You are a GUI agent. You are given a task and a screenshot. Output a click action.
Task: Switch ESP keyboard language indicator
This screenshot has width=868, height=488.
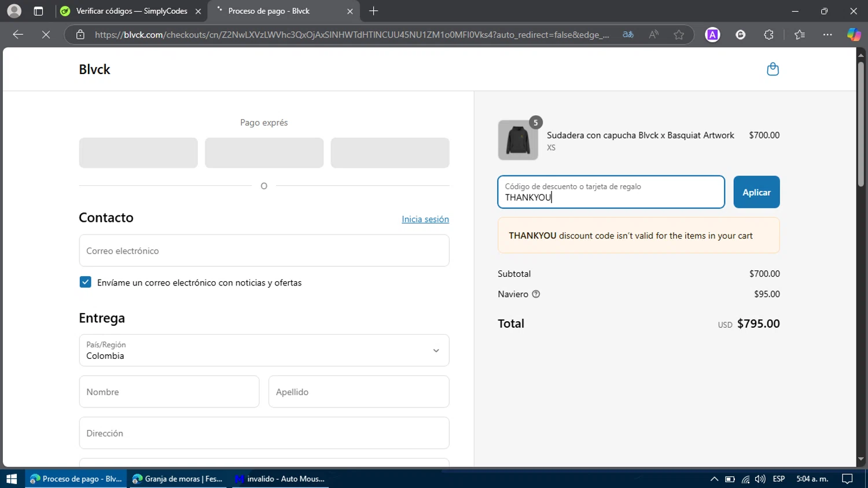[779, 479]
